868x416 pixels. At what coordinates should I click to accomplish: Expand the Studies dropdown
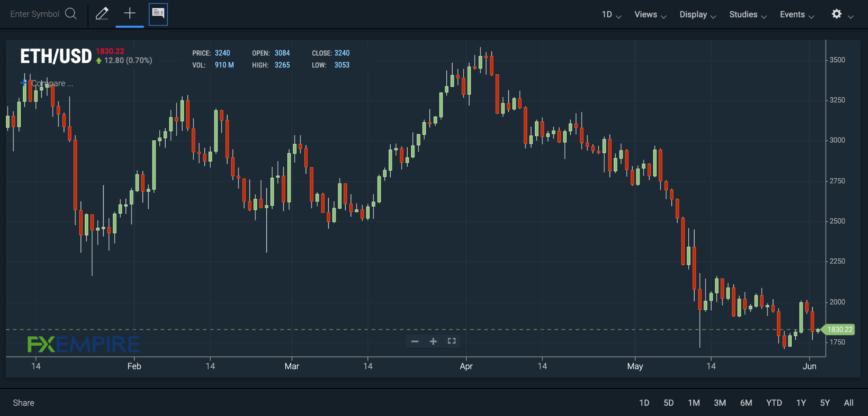[x=748, y=14]
